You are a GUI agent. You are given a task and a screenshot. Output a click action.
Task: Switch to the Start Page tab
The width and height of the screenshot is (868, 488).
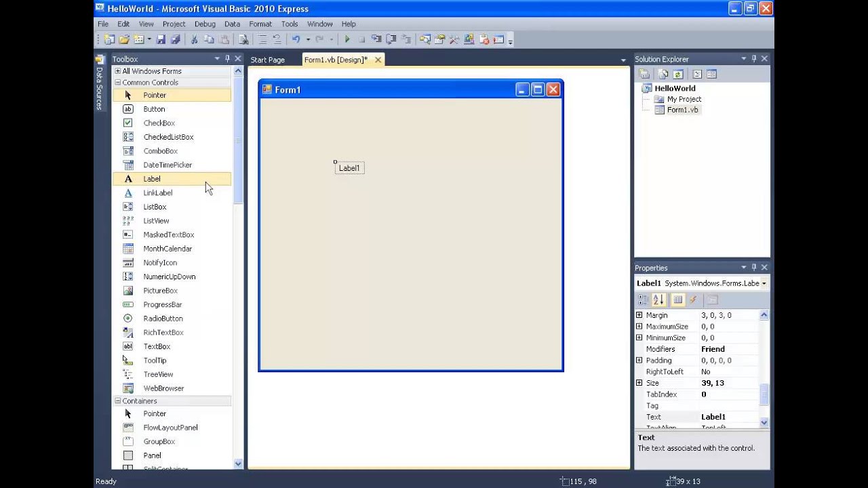(268, 60)
